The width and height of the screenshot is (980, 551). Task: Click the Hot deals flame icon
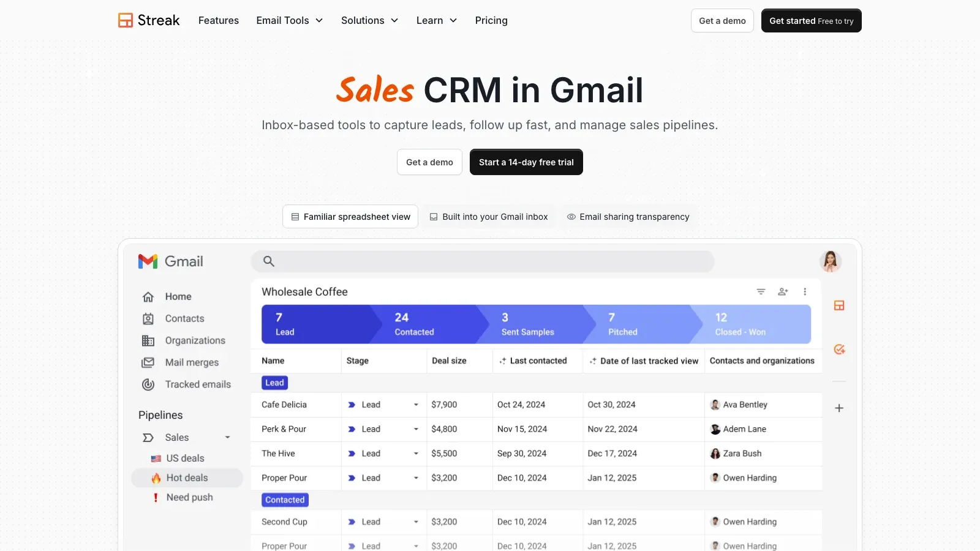pos(156,478)
